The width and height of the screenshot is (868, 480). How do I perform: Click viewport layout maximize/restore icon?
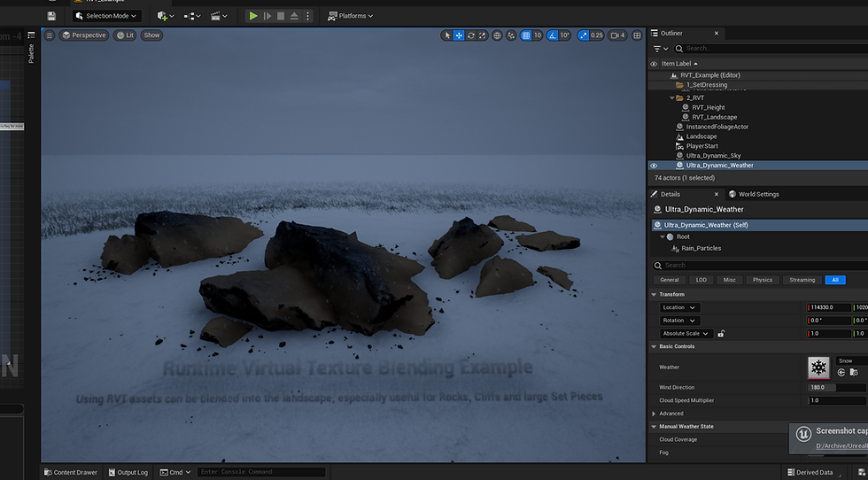tap(637, 35)
